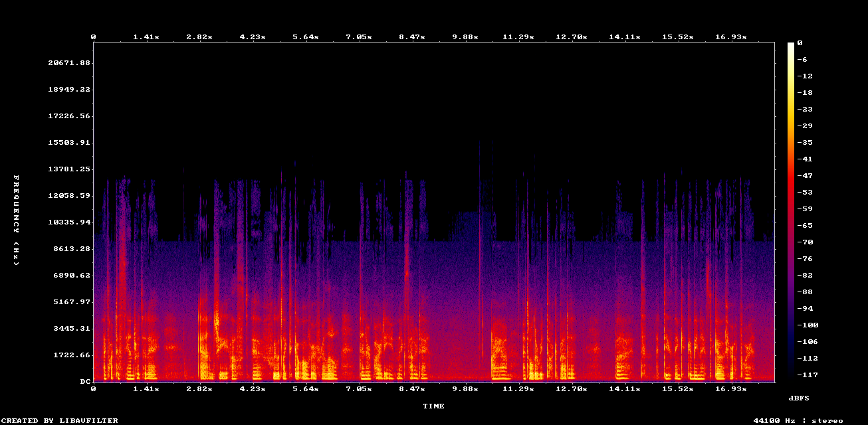The width and height of the screenshot is (868, 425).
Task: Click the FREQUENCY (Hz) axis label
Action: click(x=14, y=219)
